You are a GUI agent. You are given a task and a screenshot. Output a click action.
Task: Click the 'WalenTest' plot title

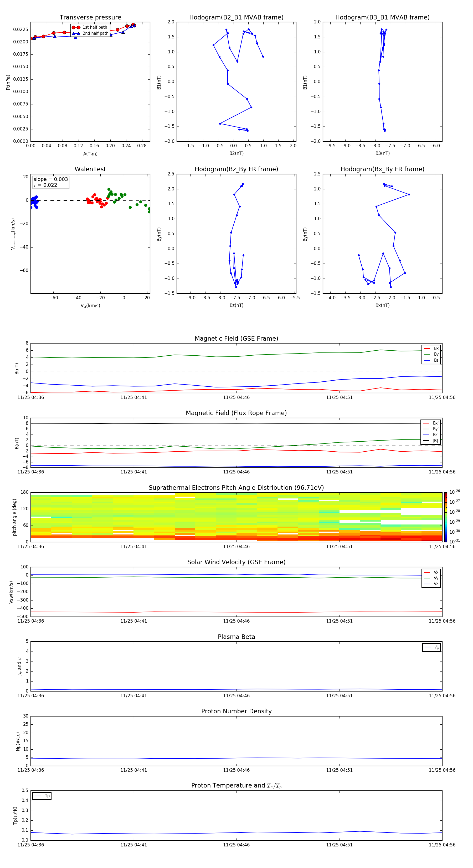[90, 169]
